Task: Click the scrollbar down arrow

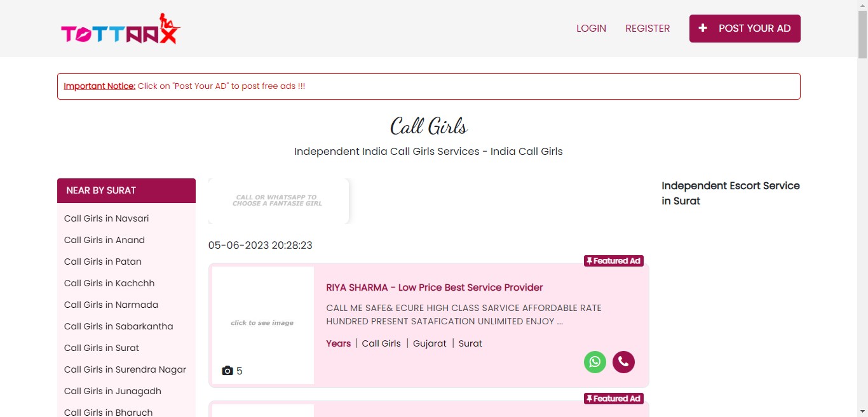Action: (x=862, y=411)
